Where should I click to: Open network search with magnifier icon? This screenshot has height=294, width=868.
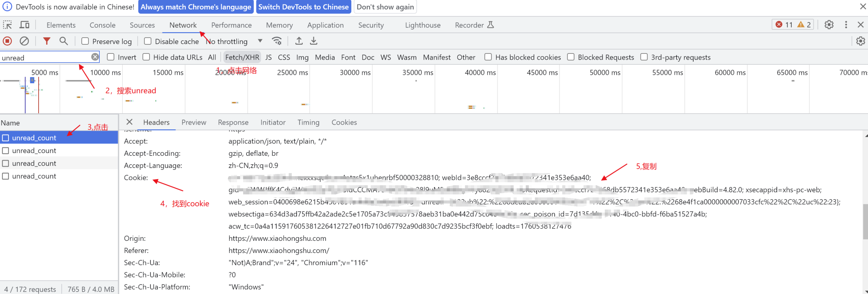(63, 41)
